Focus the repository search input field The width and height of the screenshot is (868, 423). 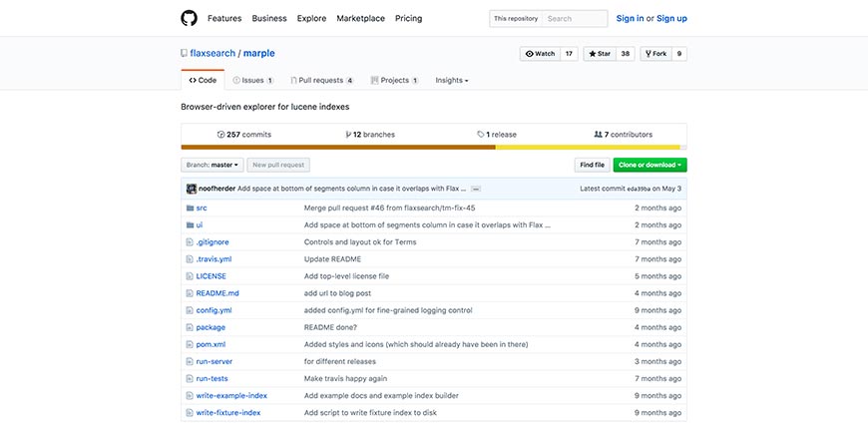pyautogui.click(x=575, y=18)
